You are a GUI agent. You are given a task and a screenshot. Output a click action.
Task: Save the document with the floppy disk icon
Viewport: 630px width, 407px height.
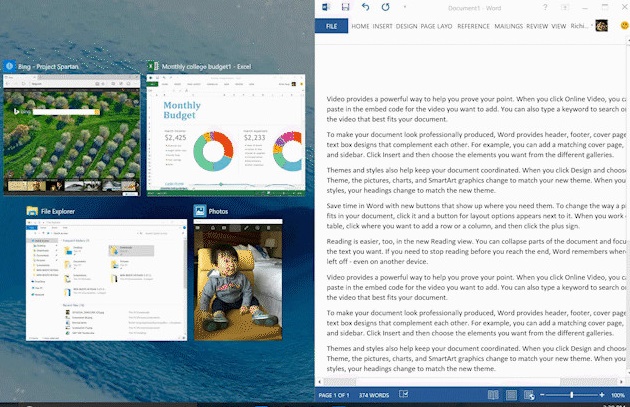(x=345, y=7)
